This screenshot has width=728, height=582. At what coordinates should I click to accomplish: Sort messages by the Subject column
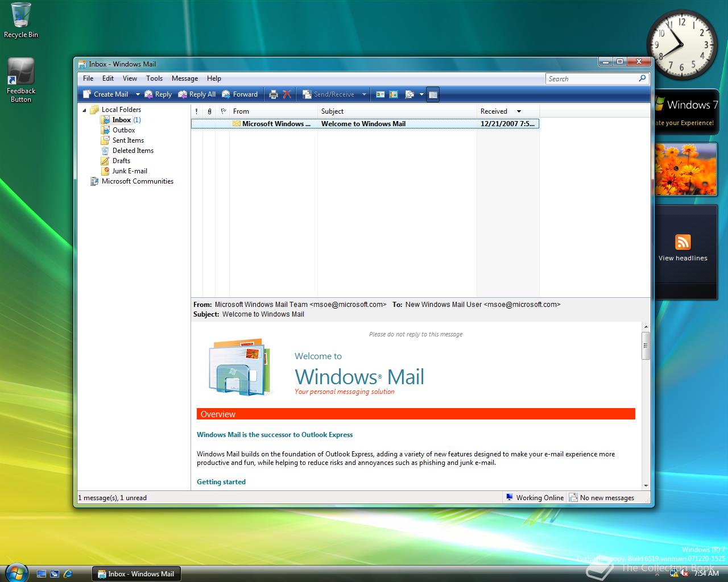(x=397, y=111)
